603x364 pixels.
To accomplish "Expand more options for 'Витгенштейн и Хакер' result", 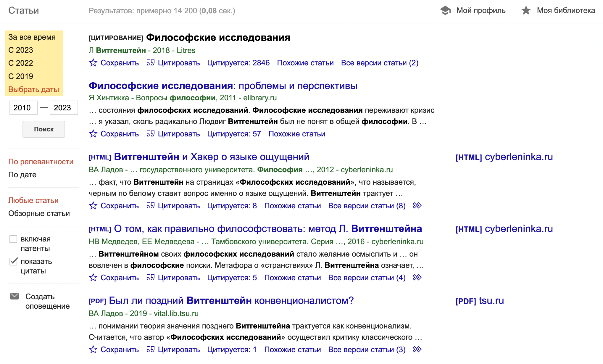I will [x=417, y=206].
